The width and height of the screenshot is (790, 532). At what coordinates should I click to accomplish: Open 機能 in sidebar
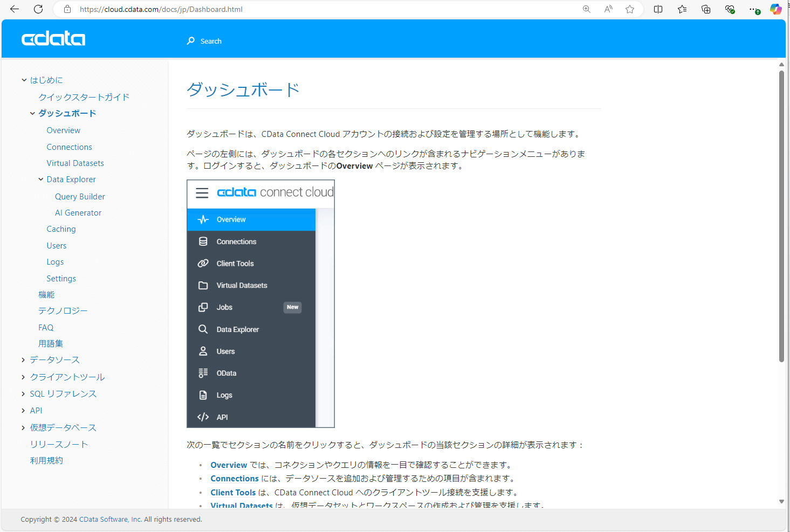(x=46, y=295)
